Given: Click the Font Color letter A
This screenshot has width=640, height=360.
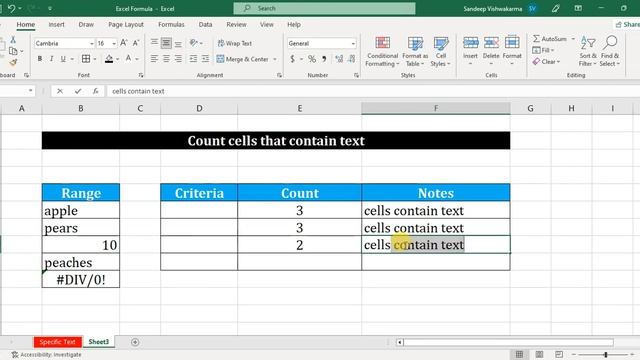Looking at the screenshot, I should click(x=128, y=59).
